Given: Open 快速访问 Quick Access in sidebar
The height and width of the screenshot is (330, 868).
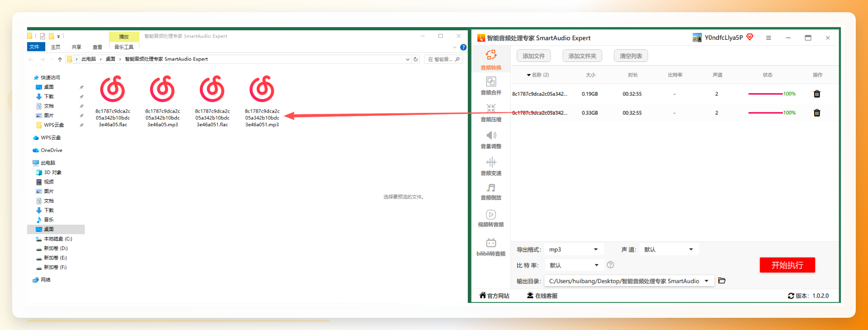Looking at the screenshot, I should [x=47, y=78].
